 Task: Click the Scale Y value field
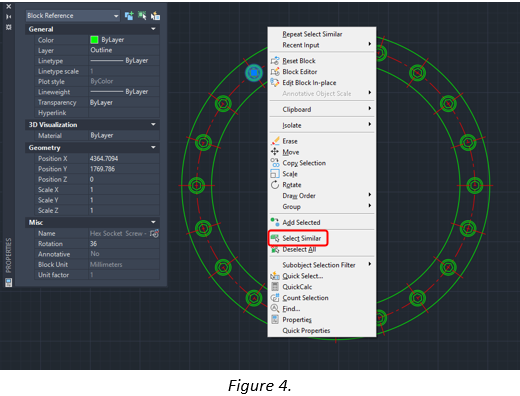(x=124, y=200)
